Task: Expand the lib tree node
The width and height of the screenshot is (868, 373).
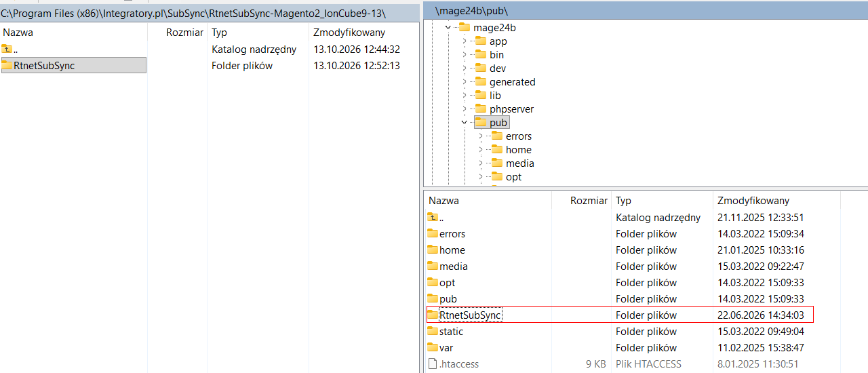Action: pyautogui.click(x=465, y=95)
